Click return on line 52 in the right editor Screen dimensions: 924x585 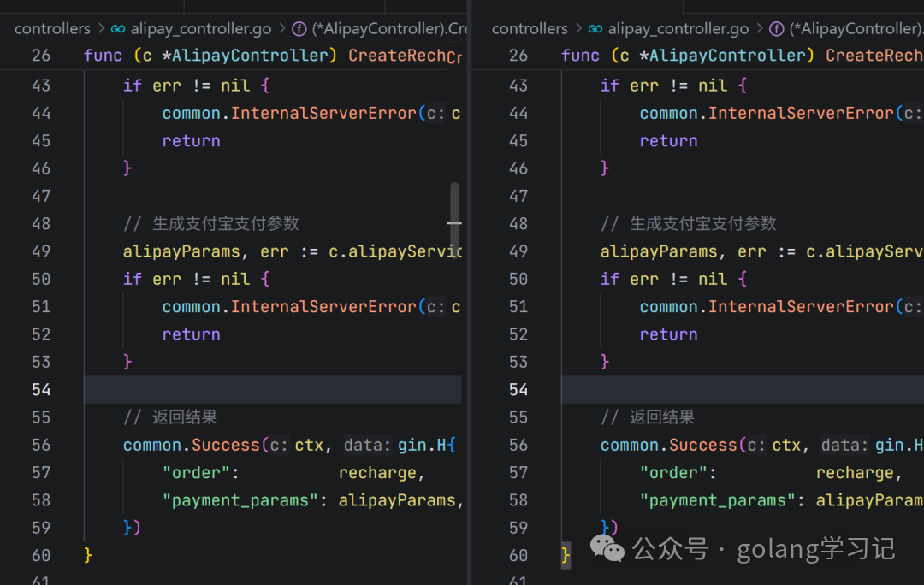pyautogui.click(x=668, y=334)
